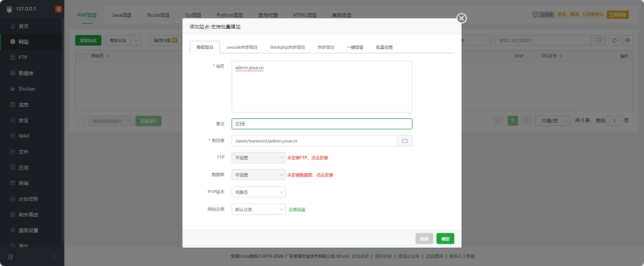Screen dimensions: 644x266
Task: Click the search magnifier icon
Action: (x=599, y=40)
